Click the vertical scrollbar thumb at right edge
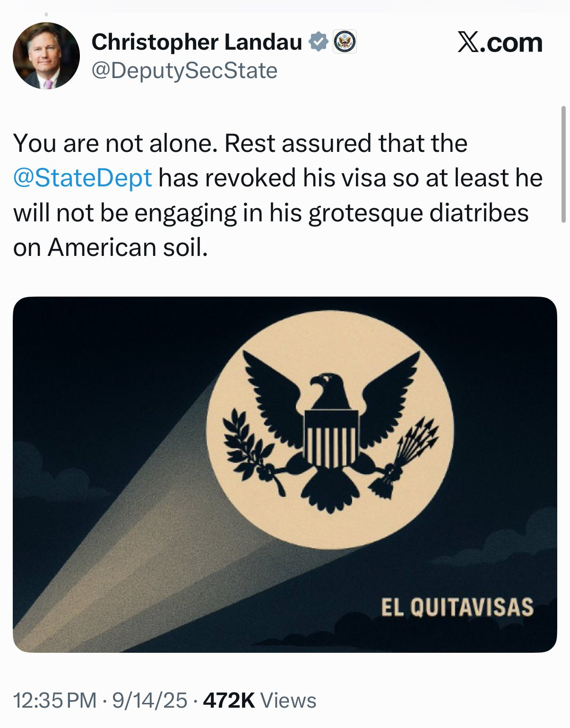Image resolution: width=570 pixels, height=728 pixels. tap(563, 164)
